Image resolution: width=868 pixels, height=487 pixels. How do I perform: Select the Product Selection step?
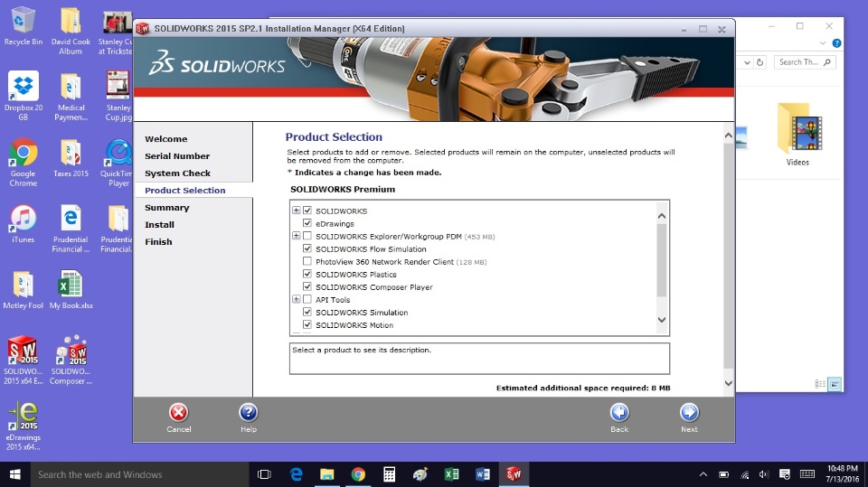[184, 191]
